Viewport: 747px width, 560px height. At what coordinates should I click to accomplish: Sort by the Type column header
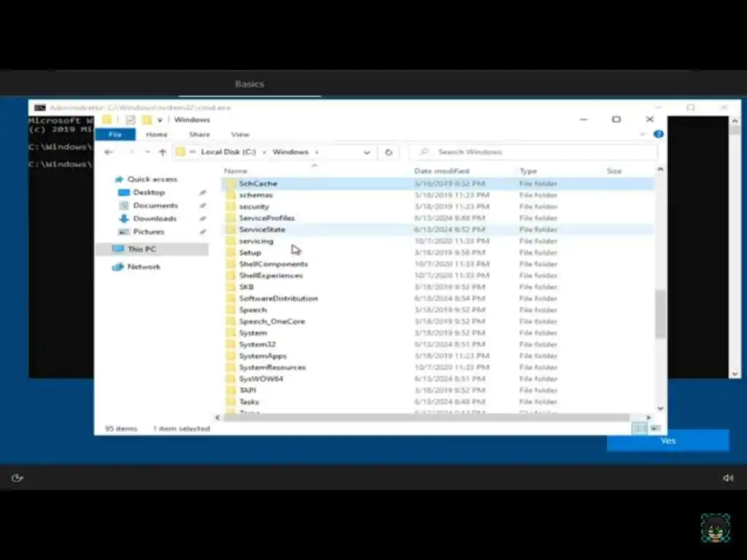[528, 171]
